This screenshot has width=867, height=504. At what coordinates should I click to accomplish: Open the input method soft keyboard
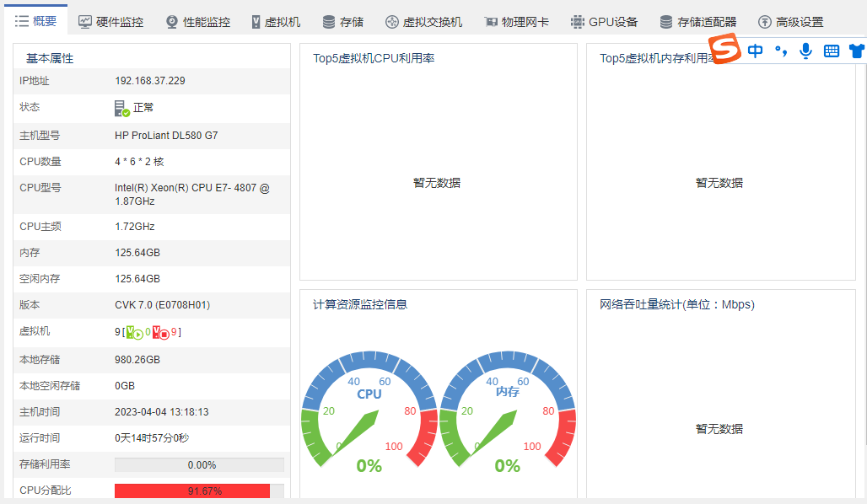pyautogui.click(x=831, y=51)
